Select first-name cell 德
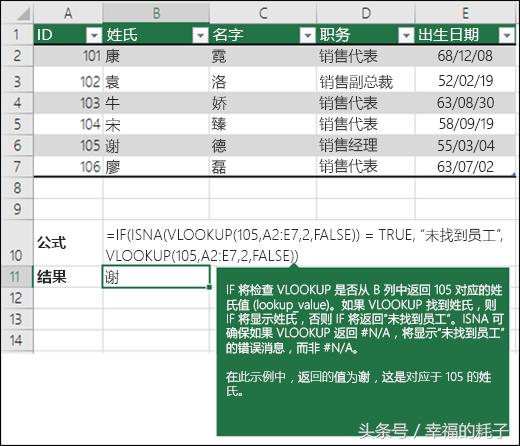Image resolution: width=520 pixels, height=446 pixels. pos(263,145)
